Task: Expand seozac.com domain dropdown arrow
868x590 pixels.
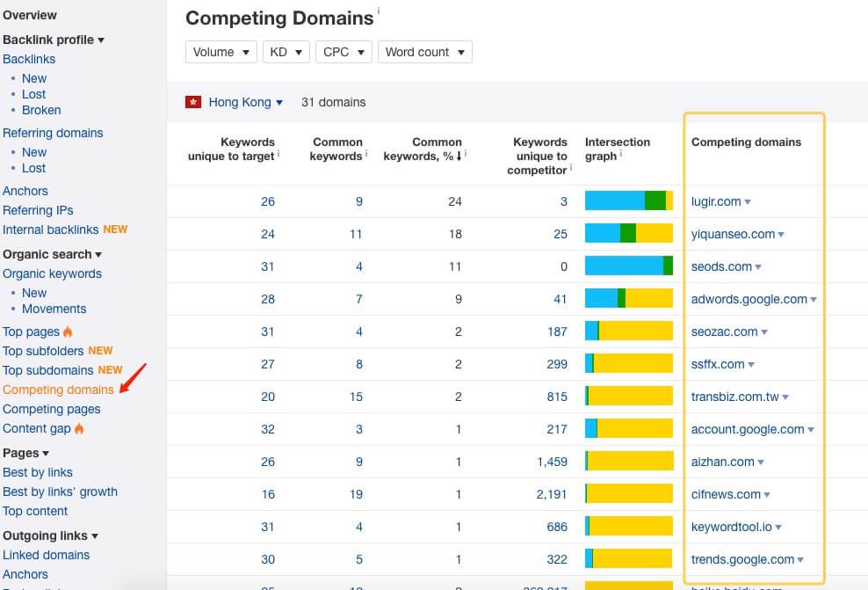Action: pos(764,332)
